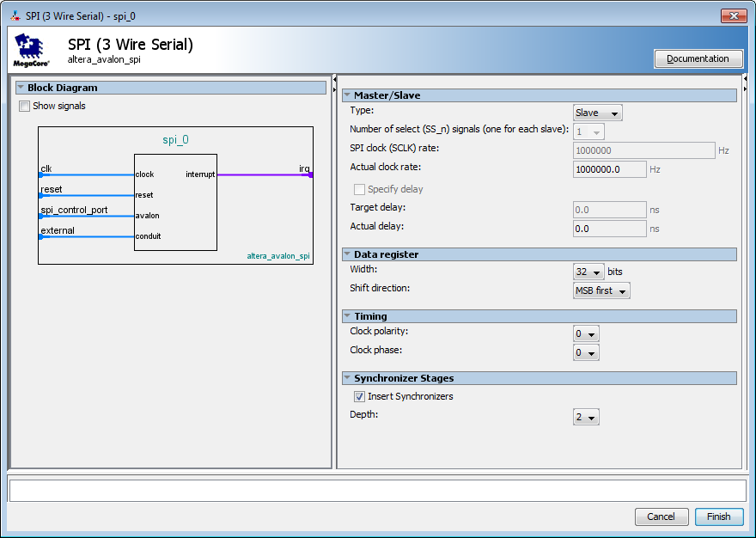Viewport: 756px width, 538px height.
Task: Open the Clock phase dropdown
Action: pyautogui.click(x=586, y=352)
